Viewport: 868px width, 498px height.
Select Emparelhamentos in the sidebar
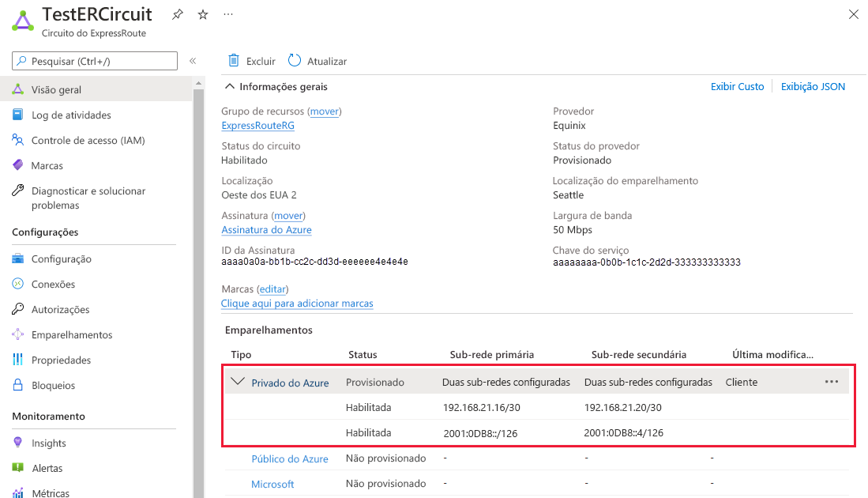[71, 335]
